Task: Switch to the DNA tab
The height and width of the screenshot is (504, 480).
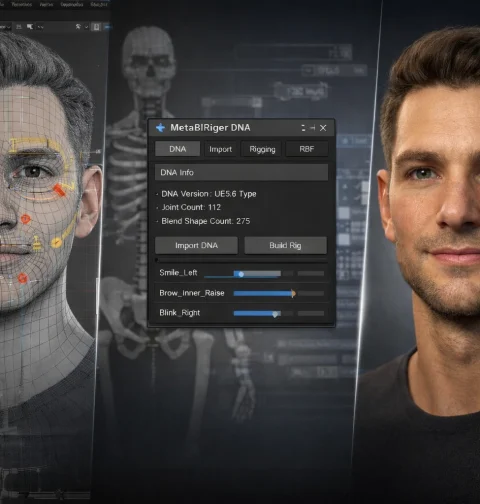Action: point(177,149)
